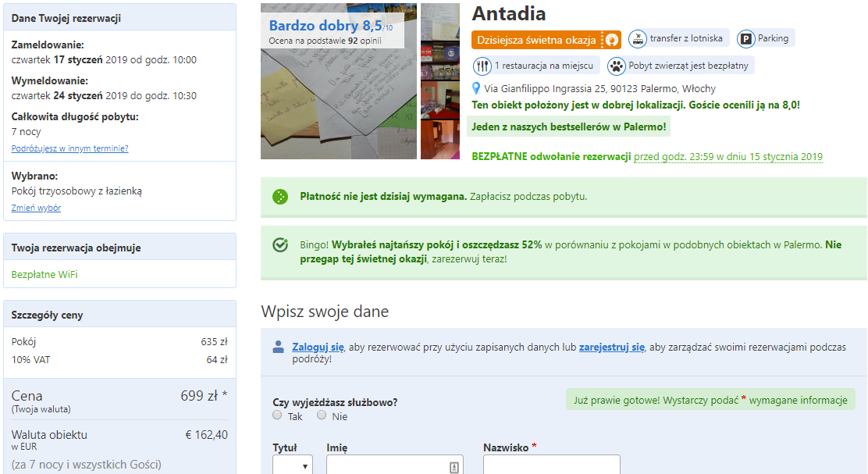This screenshot has width=868, height=474.
Task: Select Nie for business travel
Action: (322, 415)
